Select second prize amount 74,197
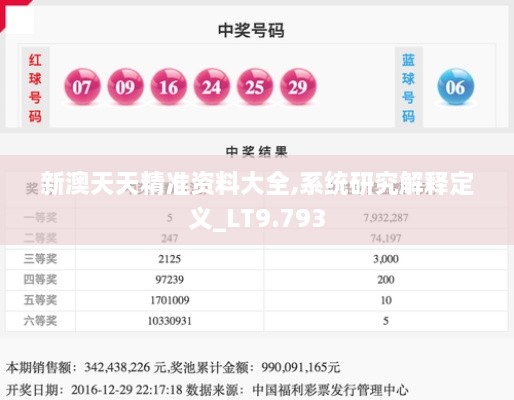Image resolution: width=514 pixels, height=400 pixels. 386,238
